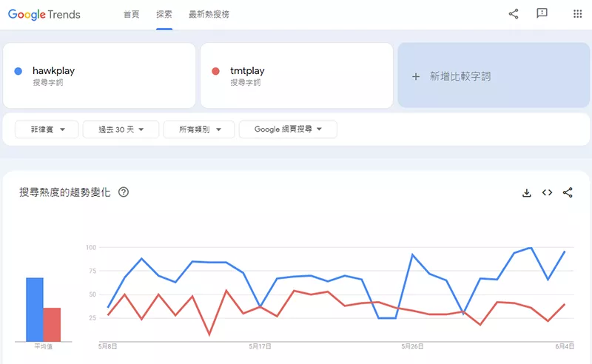592x364 pixels.
Task: Click the red tmtplay average bar
Action: click(x=52, y=325)
